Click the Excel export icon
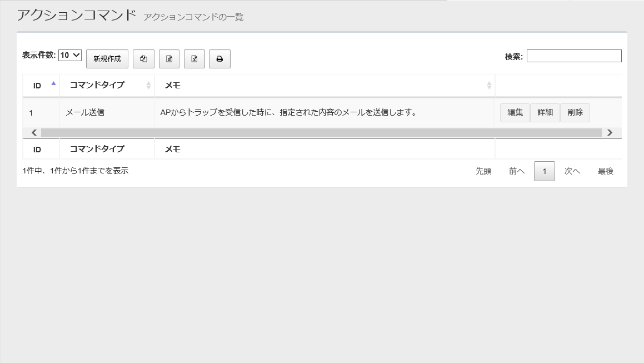The width and height of the screenshot is (644, 363). (x=194, y=59)
